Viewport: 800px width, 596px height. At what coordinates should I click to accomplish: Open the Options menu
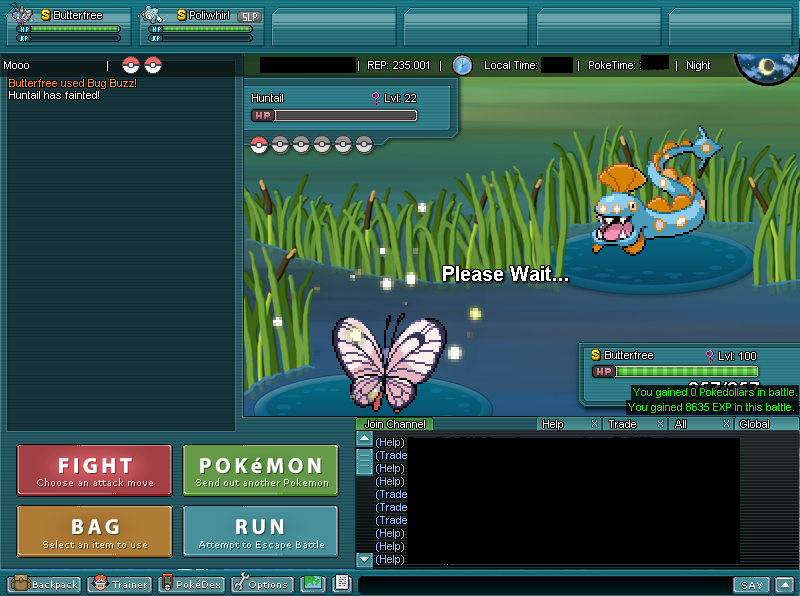click(262, 584)
